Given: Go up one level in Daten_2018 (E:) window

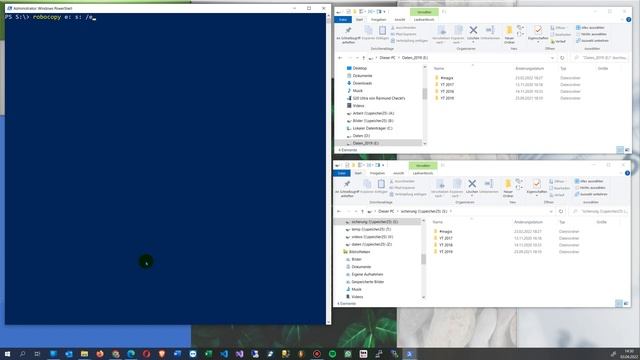Looking at the screenshot, I should [363, 58].
